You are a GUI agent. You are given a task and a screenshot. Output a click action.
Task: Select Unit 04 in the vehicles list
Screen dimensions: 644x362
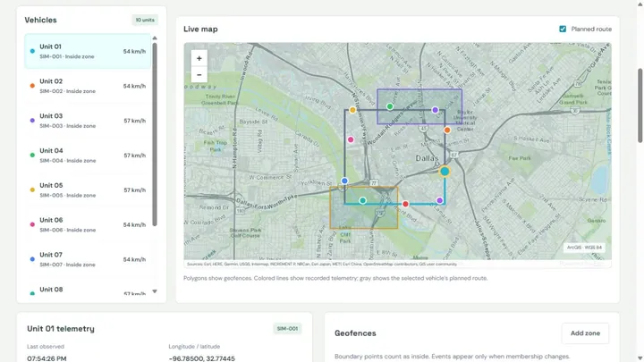[88, 156]
